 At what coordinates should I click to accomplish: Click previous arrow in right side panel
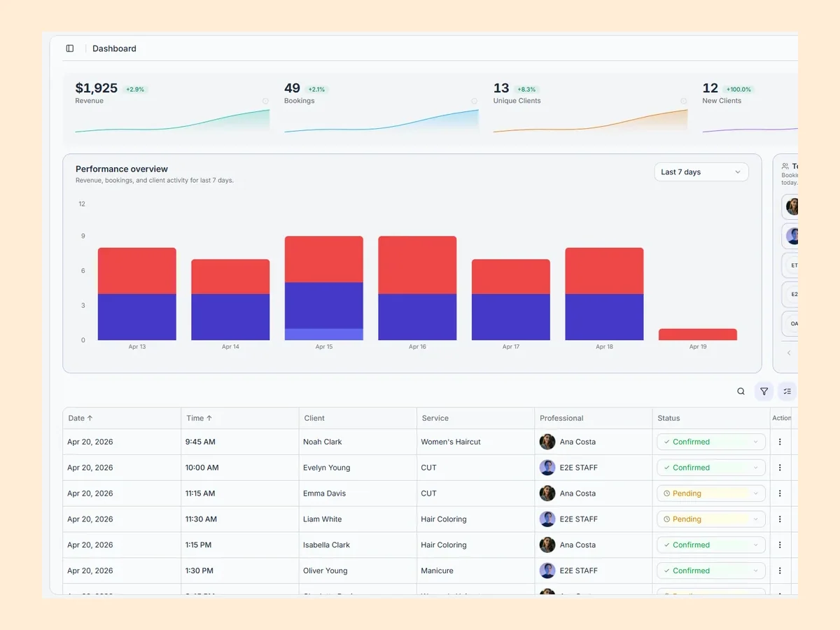(x=789, y=353)
